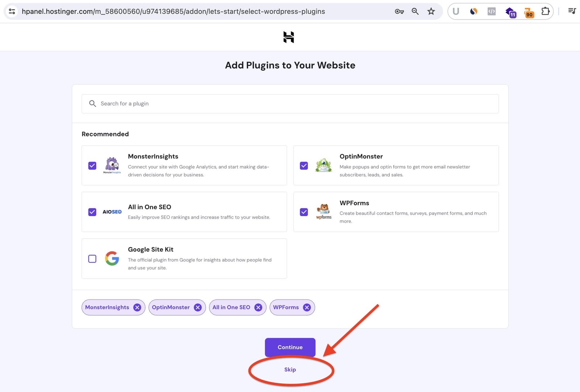Click the search magnifier icon in plugin search

pos(92,104)
